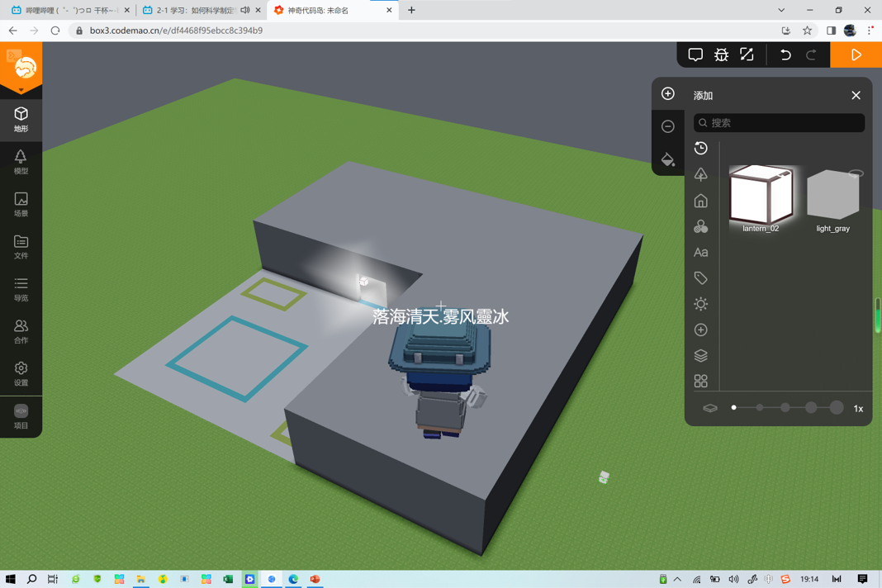Click the debug bug icon in top toolbar

(x=721, y=55)
